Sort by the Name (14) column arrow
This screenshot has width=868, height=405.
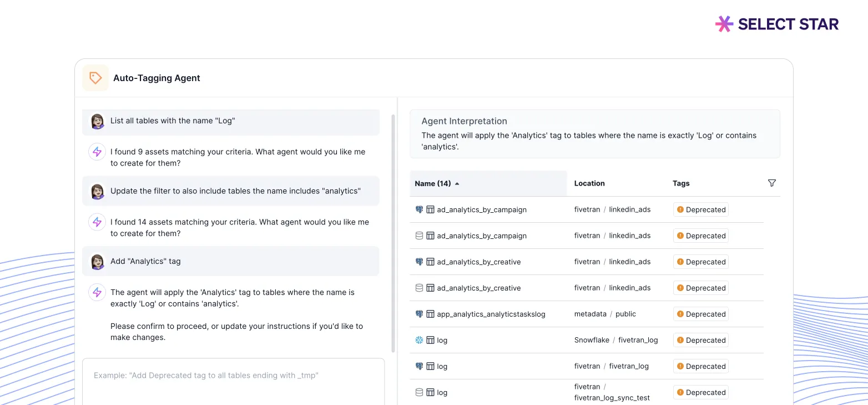(457, 183)
